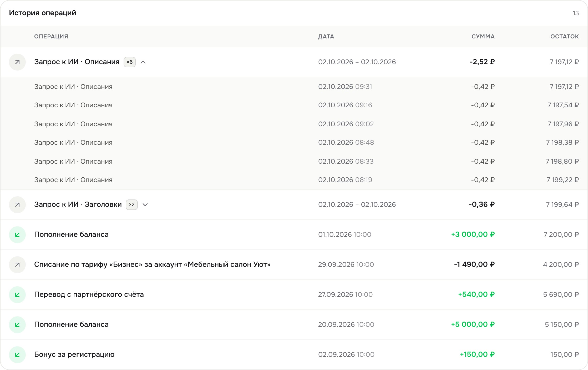Viewport: 588px width, 370px height.
Task: Select sub-row dated 02.10.2026 08:33
Action: (294, 161)
